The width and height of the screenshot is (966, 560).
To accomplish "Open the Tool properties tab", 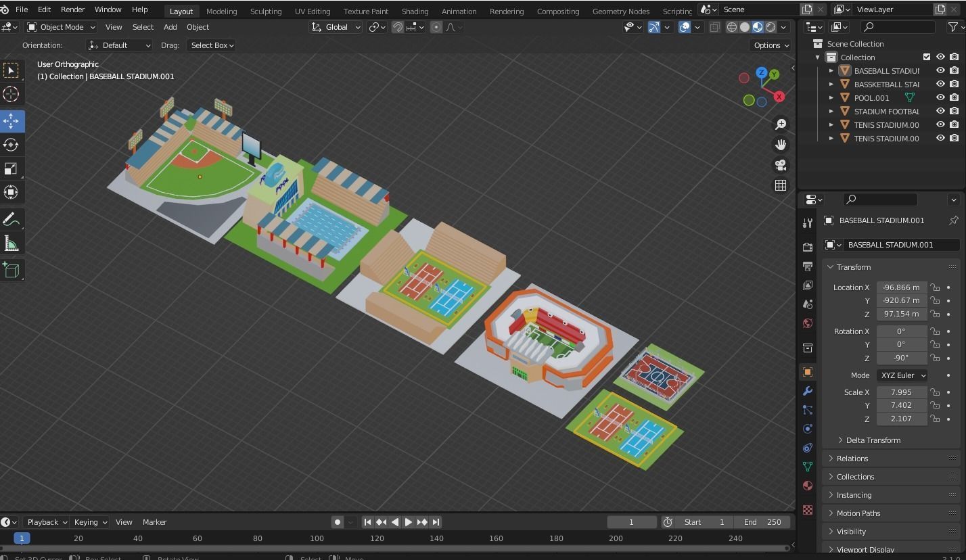I will 808,223.
